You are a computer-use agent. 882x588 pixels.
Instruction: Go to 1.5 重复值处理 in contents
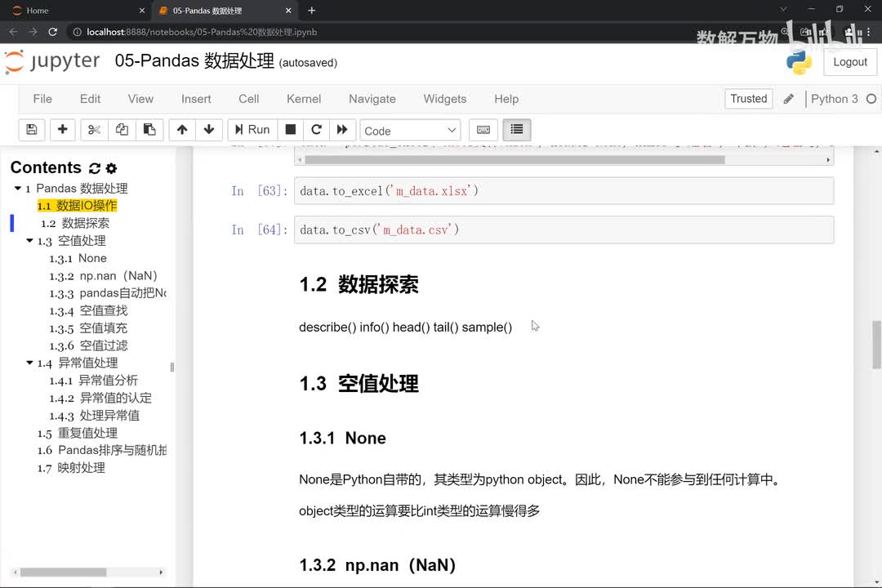point(78,434)
